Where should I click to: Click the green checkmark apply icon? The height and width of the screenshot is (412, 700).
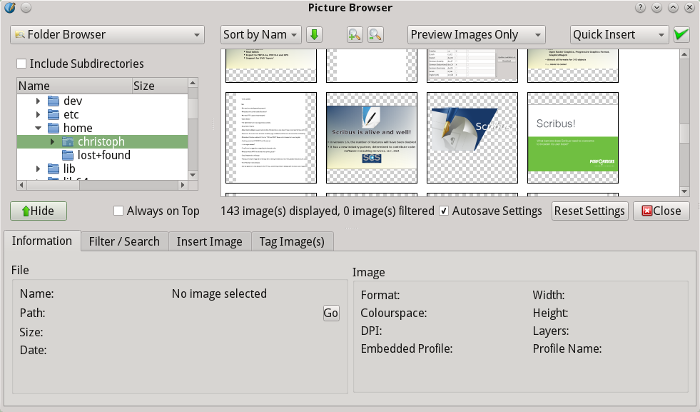point(681,34)
